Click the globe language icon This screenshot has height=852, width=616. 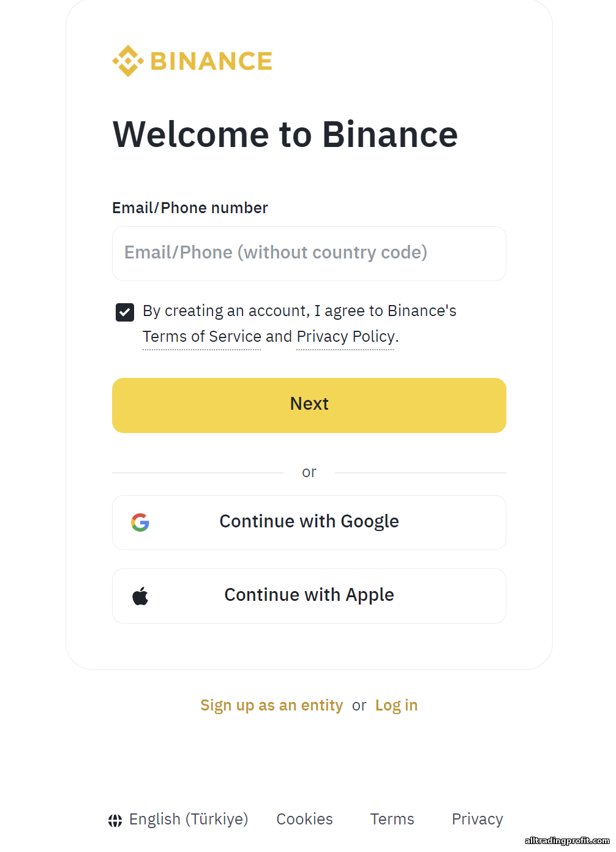(x=115, y=820)
